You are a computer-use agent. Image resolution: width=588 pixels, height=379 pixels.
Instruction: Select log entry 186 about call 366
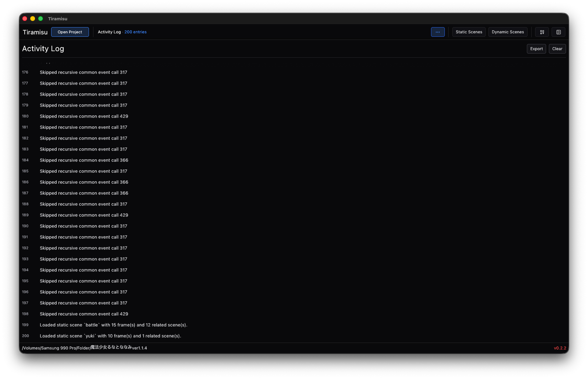[x=294, y=182]
